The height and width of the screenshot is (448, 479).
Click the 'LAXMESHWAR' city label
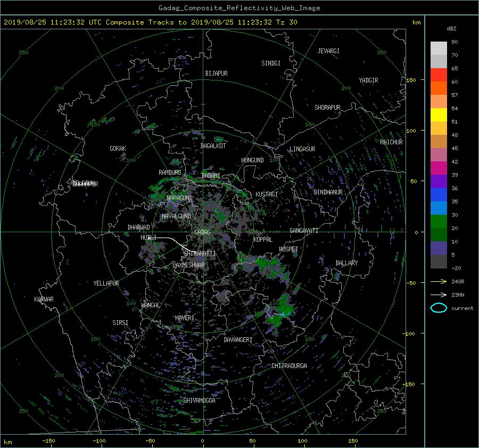pyautogui.click(x=188, y=265)
